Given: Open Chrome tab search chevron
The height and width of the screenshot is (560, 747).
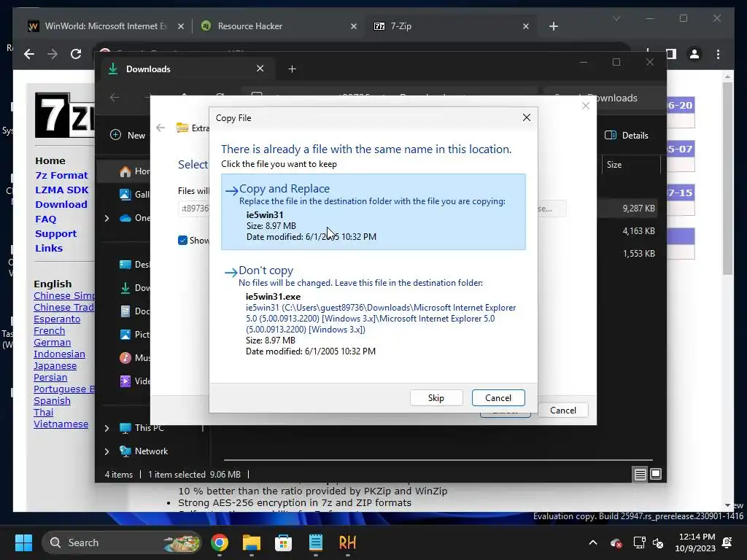Looking at the screenshot, I should 616,18.
